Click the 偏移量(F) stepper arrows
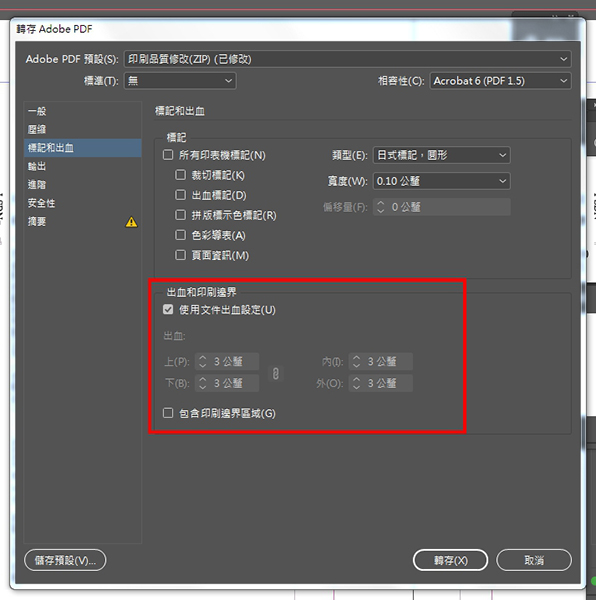 tap(380, 207)
